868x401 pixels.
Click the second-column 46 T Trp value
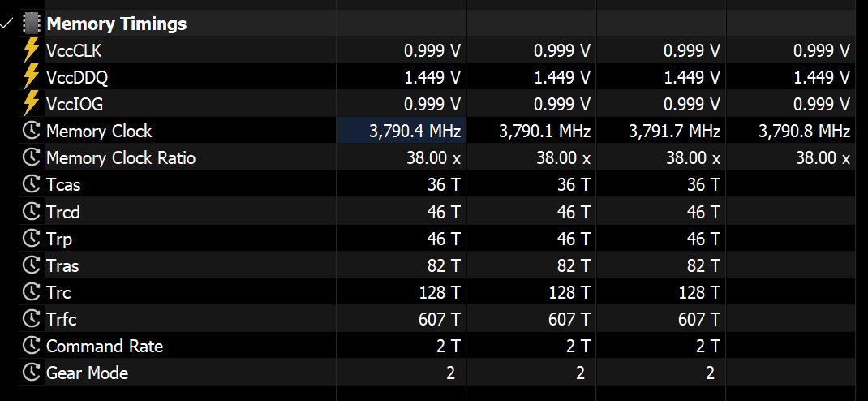coord(574,239)
